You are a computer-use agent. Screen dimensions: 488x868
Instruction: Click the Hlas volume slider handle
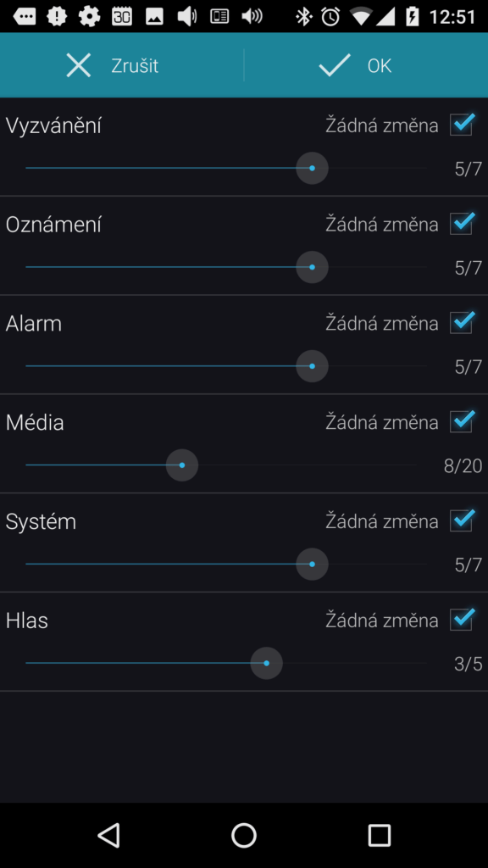point(267,663)
